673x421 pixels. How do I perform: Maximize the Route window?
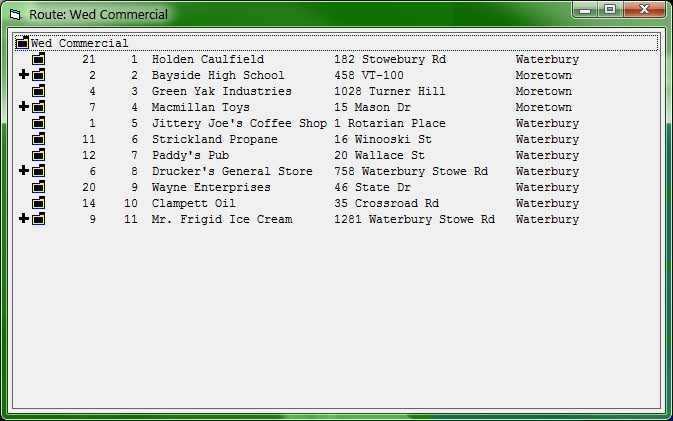coord(610,9)
